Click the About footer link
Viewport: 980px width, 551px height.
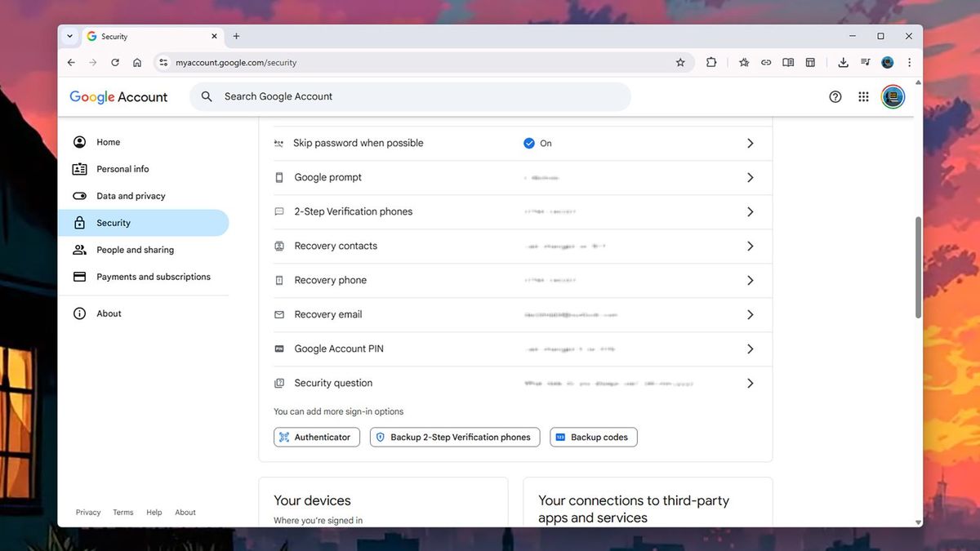coord(185,513)
